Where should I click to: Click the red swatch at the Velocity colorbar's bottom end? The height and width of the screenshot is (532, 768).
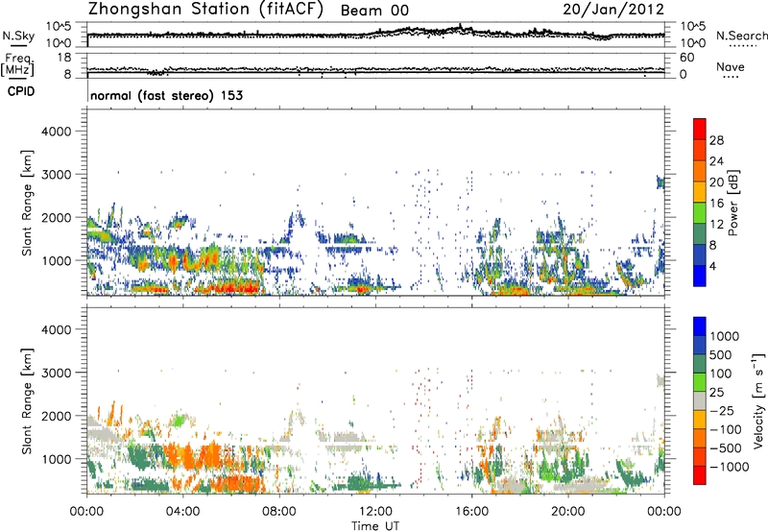pyautogui.click(x=700, y=475)
